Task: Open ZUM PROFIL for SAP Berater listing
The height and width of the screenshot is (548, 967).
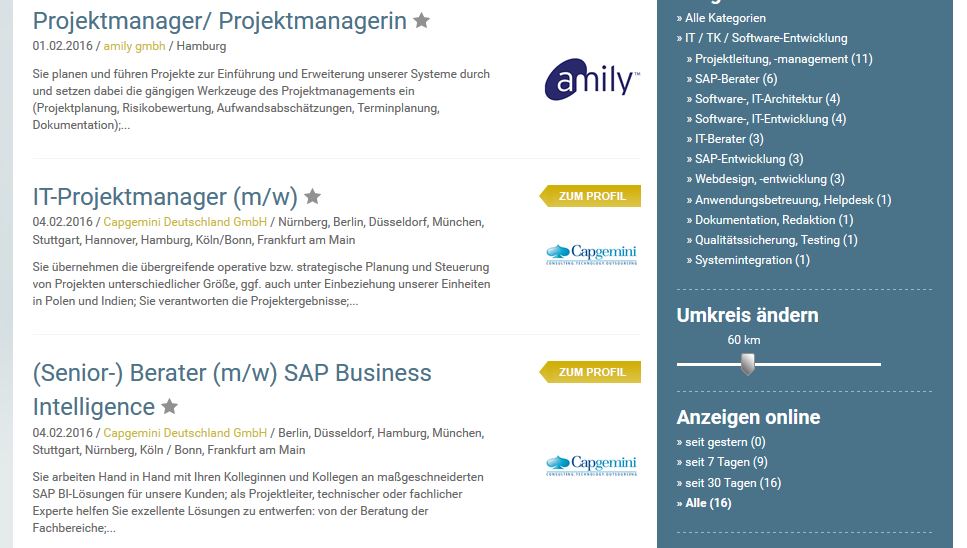Action: tap(592, 372)
